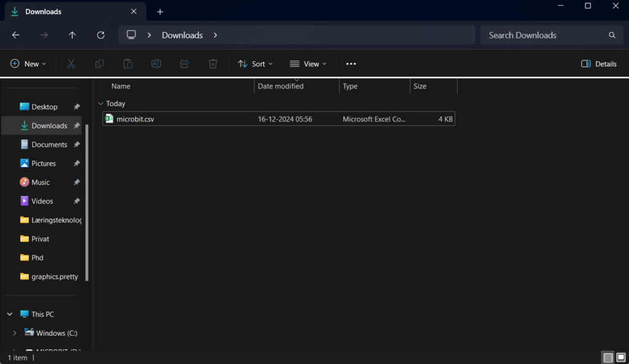Unpin Videos using its pin icon

pos(77,201)
